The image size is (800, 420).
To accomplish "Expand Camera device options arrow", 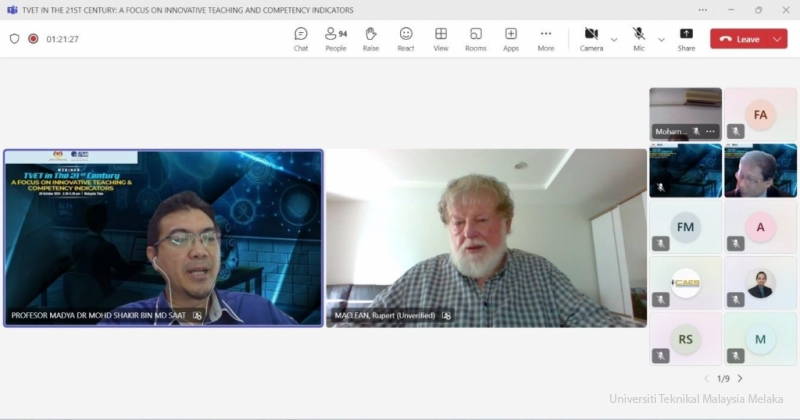I will click(614, 39).
